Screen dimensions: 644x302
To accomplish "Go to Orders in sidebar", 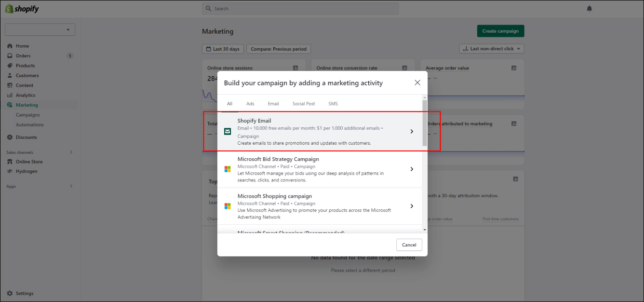I will pos(23,56).
